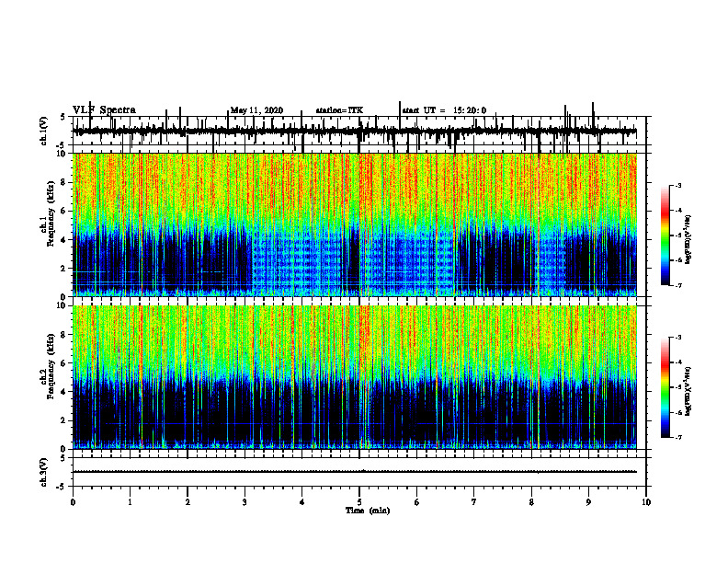The width and height of the screenshot is (728, 563).
Task: Click the ch.2 spectrogram color scale bar
Action: click(665, 387)
